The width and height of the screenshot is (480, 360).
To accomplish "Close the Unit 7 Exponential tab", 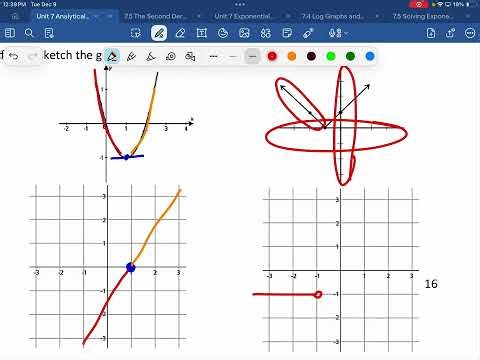I will coord(288,16).
